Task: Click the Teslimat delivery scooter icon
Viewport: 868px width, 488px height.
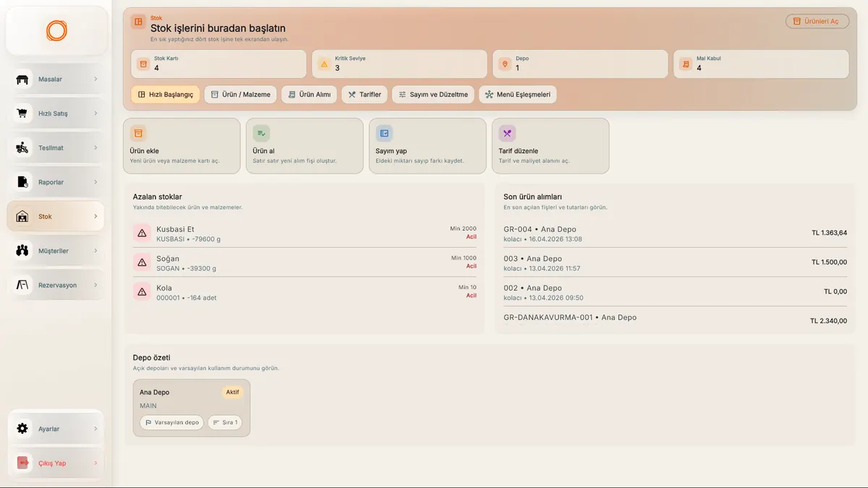Action: 22,147
